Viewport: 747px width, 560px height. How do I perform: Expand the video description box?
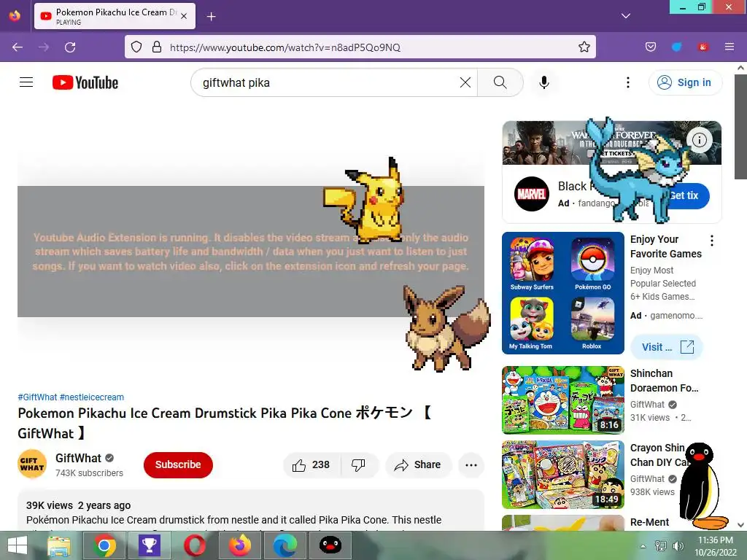(251, 510)
